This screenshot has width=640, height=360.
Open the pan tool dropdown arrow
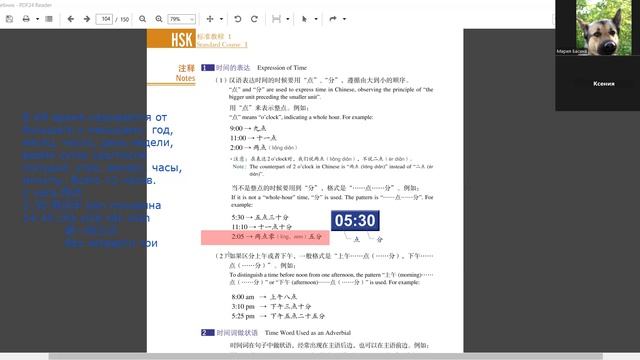coord(222,19)
